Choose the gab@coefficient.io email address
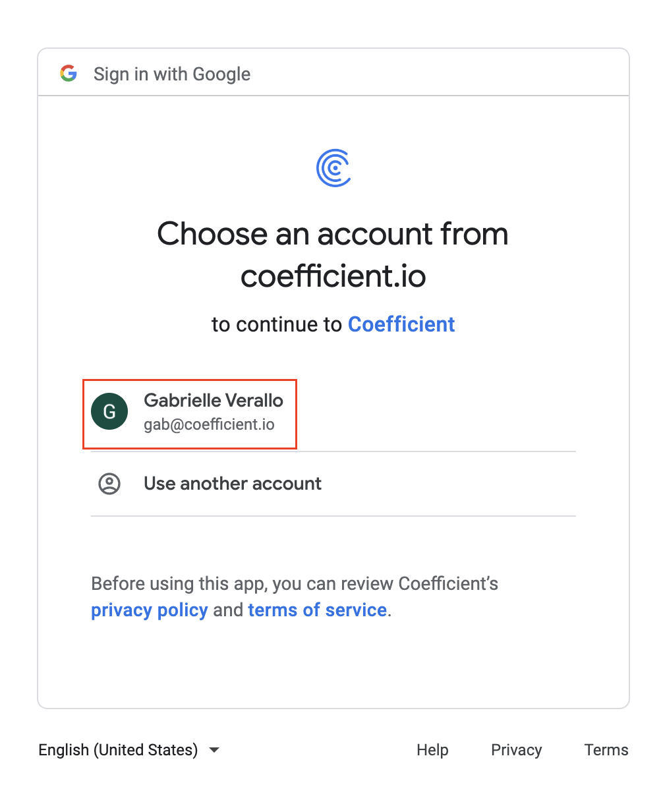663x812 pixels. tap(209, 424)
